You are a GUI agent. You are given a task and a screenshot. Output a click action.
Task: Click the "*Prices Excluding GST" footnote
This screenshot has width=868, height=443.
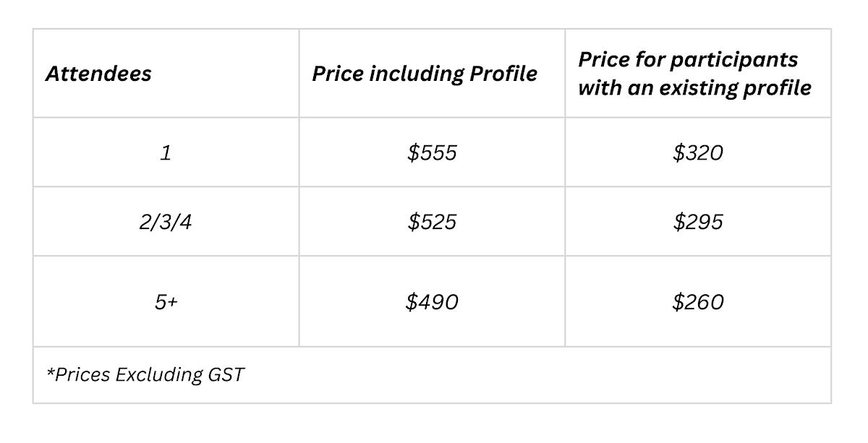pos(145,375)
